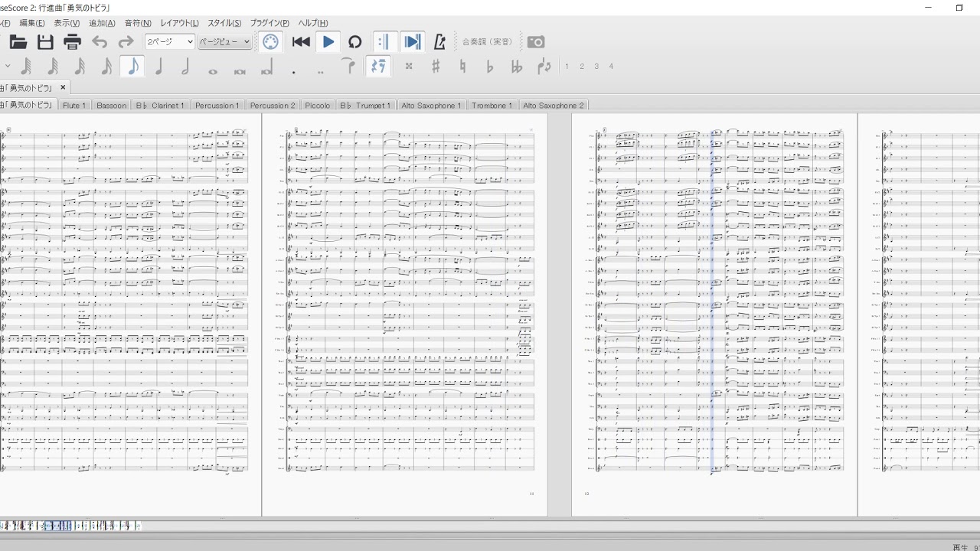
Task: Switch to Trombone 1 part tab
Action: pyautogui.click(x=492, y=105)
